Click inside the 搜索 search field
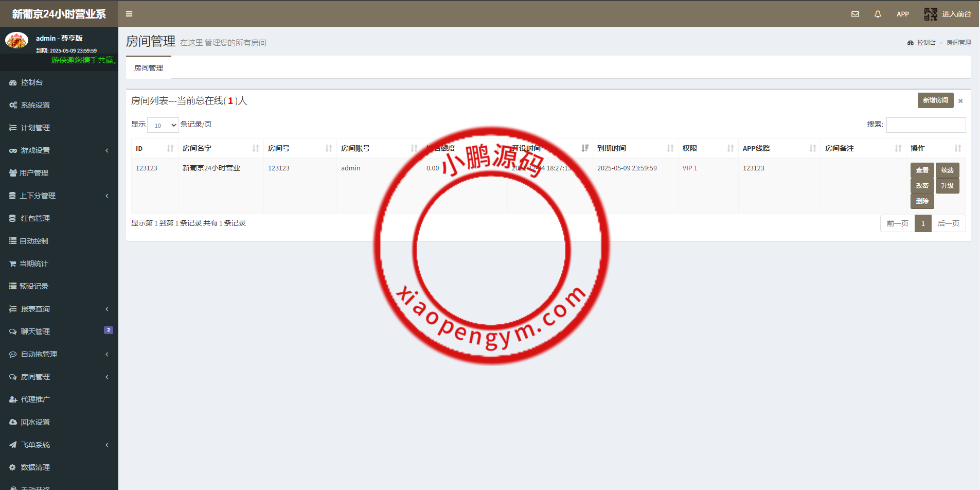 click(925, 125)
